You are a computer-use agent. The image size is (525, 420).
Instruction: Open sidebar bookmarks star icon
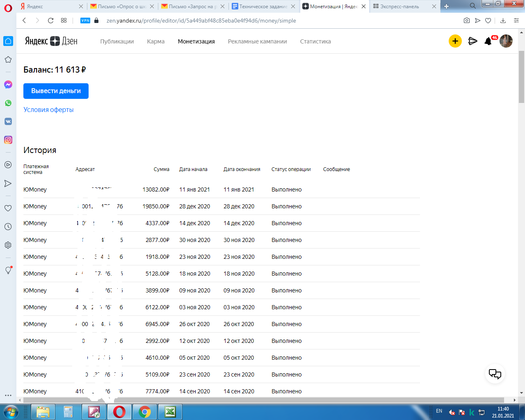(x=8, y=59)
